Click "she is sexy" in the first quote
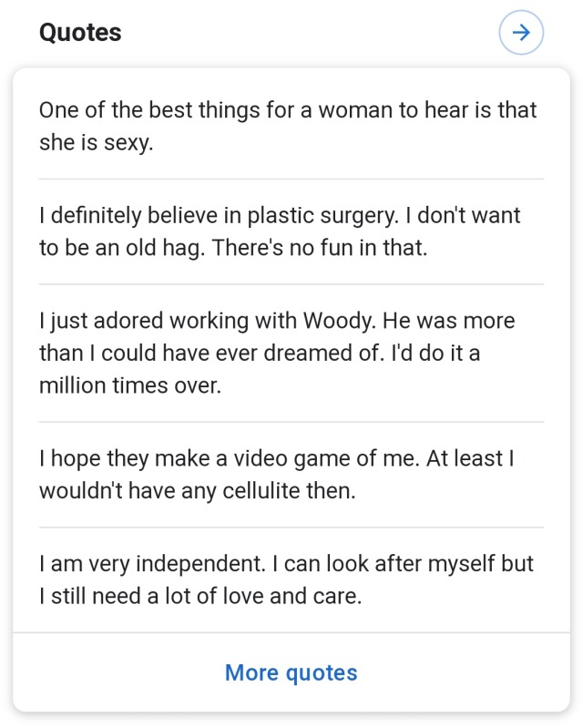The height and width of the screenshot is (728, 583). 95,143
